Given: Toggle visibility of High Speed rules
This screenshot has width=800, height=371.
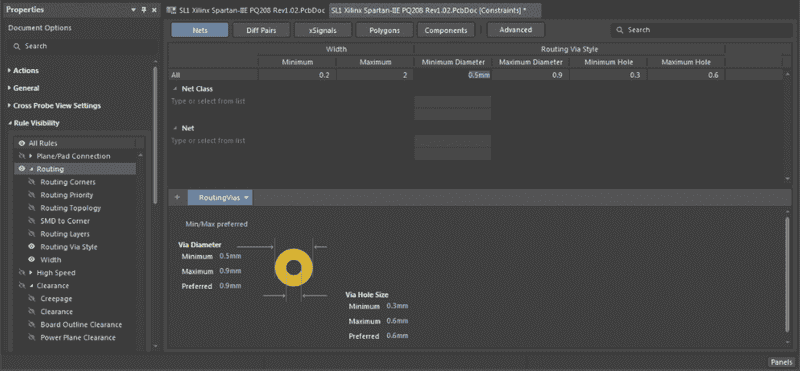Looking at the screenshot, I should 22,273.
